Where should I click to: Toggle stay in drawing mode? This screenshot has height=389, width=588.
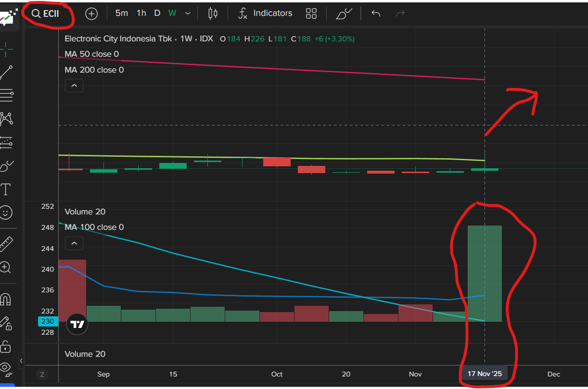(x=6, y=323)
